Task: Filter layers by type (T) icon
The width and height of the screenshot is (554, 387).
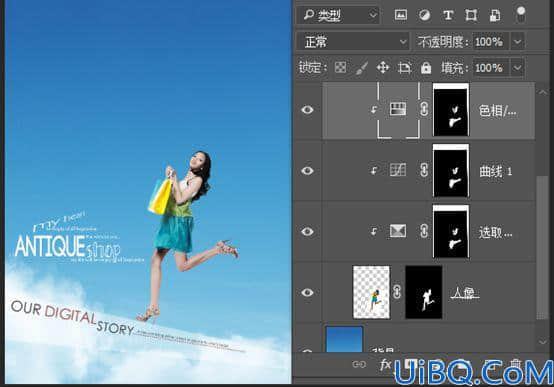Action: click(x=448, y=15)
